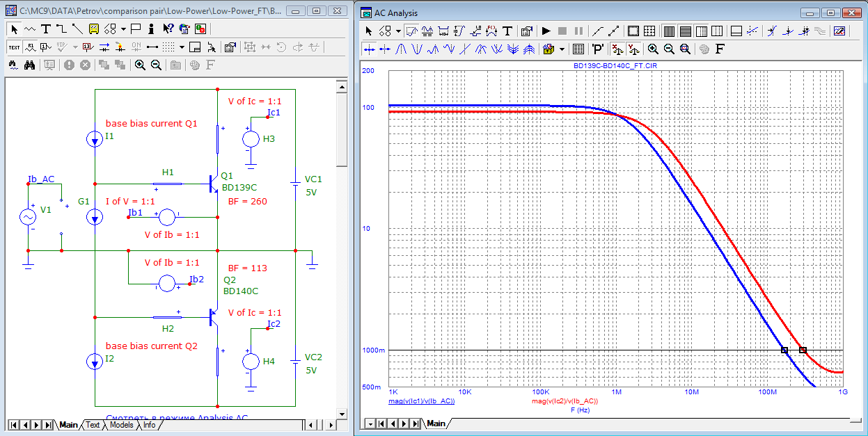Toggle schematic grid dots

[x=169, y=47]
